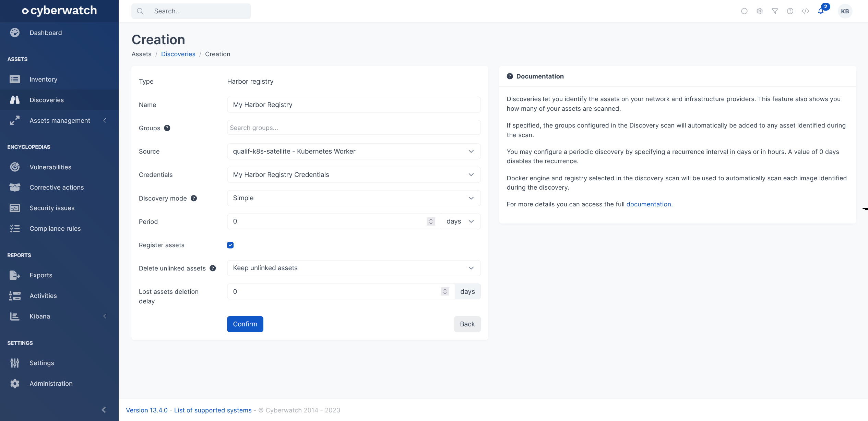
Task: Click the Lost assets deletion delay stepper
Action: 445,291
